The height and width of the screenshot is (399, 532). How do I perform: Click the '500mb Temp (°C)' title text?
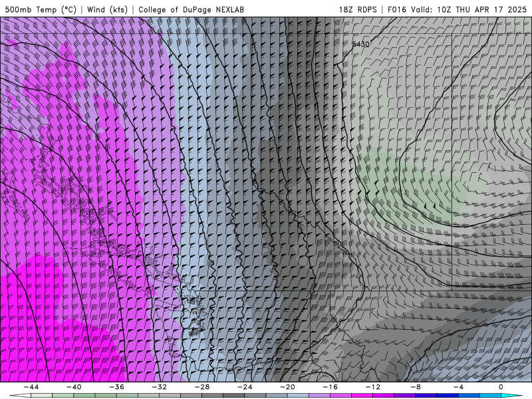tap(41, 9)
